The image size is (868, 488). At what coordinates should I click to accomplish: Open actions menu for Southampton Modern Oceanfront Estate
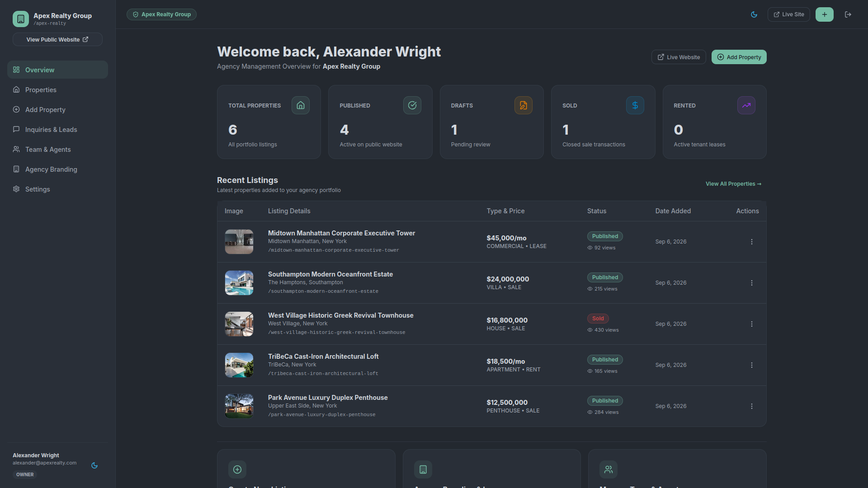tap(752, 283)
